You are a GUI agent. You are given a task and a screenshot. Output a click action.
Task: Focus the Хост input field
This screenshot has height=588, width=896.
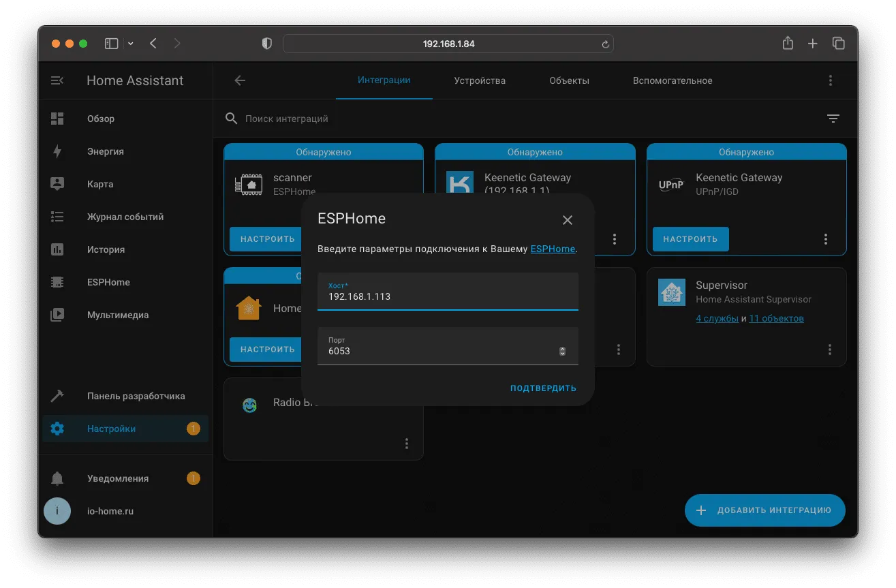pos(448,292)
